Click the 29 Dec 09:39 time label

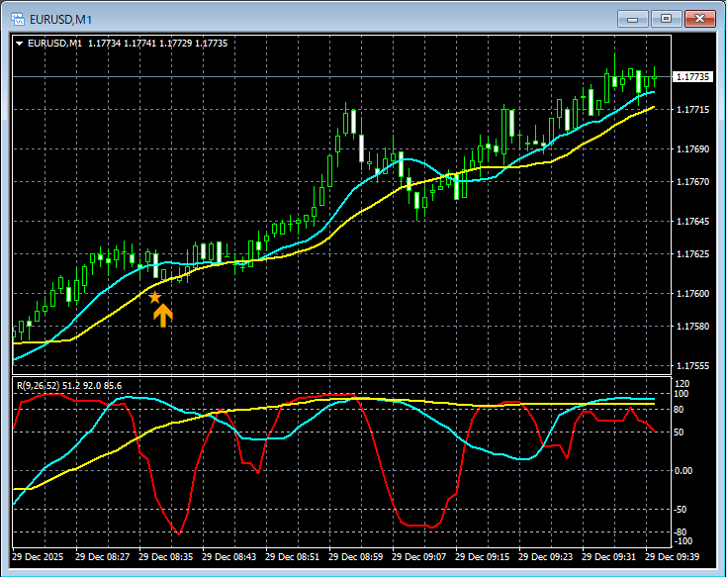(673, 556)
